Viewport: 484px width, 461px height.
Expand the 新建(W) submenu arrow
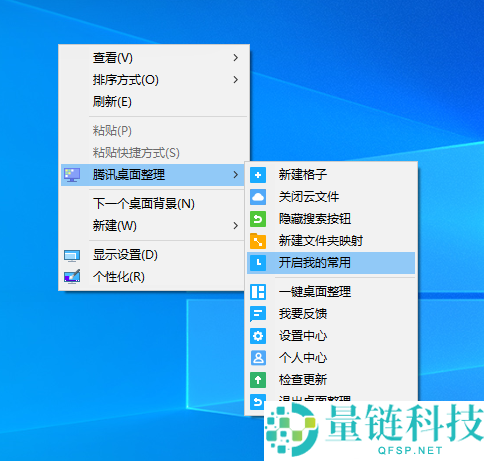(236, 226)
